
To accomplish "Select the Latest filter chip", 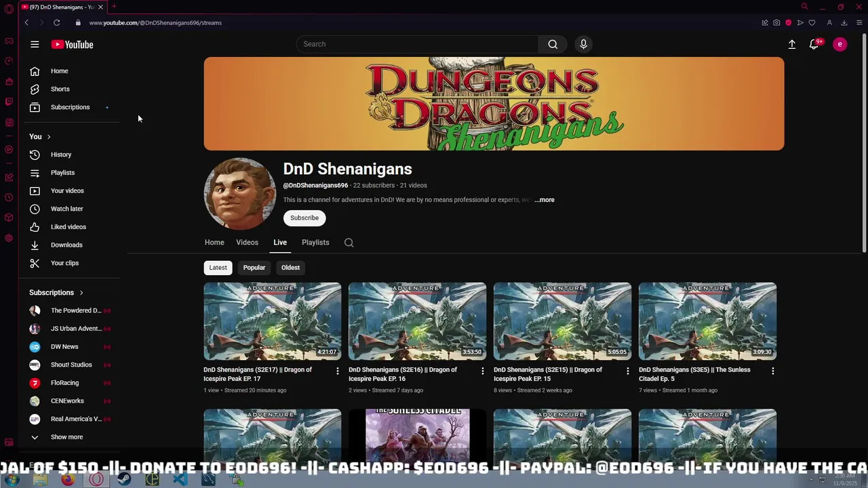I will click(x=218, y=268).
